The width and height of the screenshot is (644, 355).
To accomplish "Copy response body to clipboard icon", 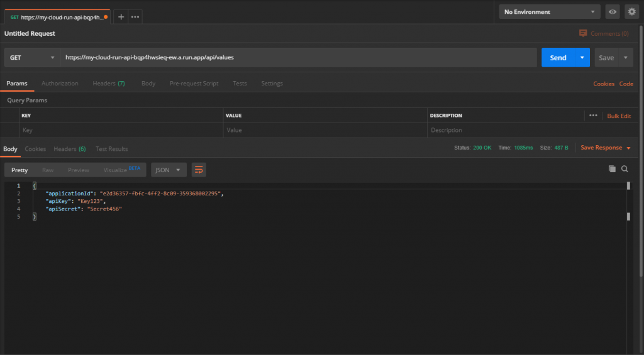I will [612, 168].
